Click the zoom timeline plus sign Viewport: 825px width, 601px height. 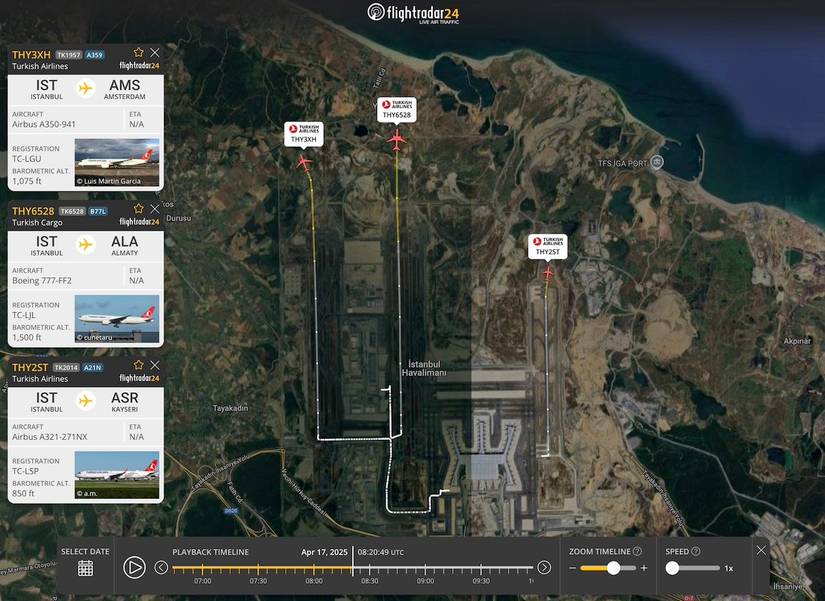(x=644, y=568)
